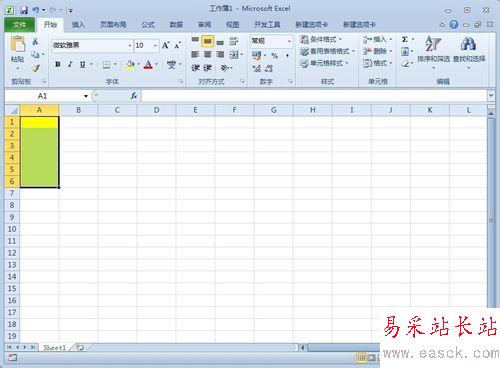Viewport: 500px width, 368px height.
Task: Open the font color dropdown arrow
Action: [156, 64]
